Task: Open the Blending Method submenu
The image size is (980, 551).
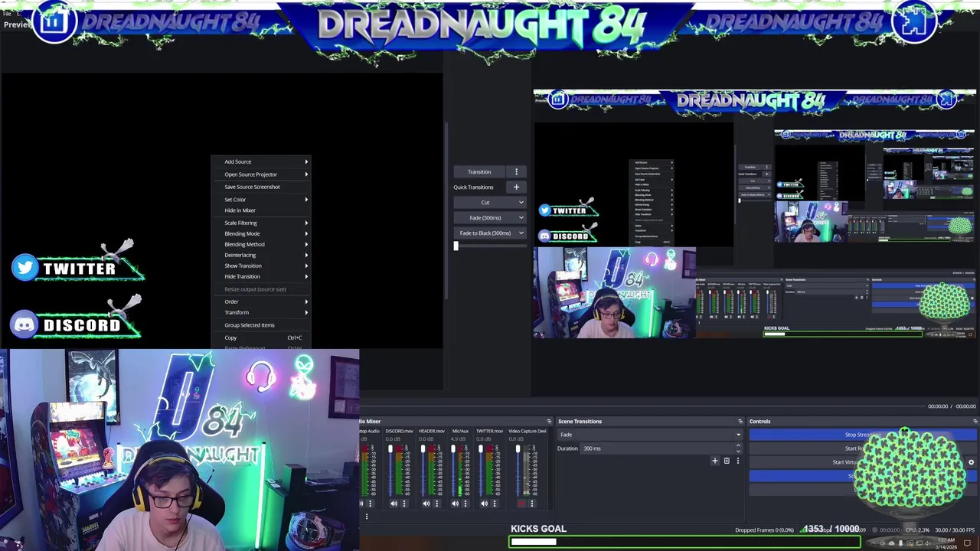Action: coord(261,244)
